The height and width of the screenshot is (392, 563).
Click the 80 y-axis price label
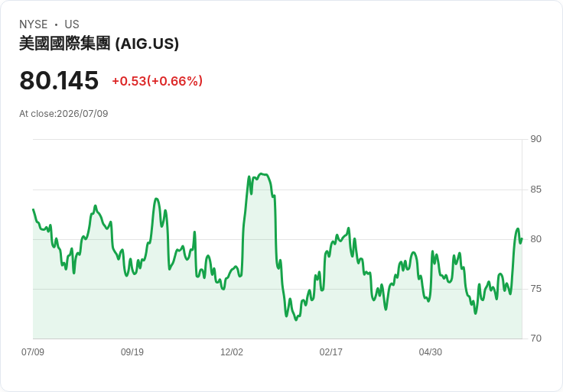pyautogui.click(x=535, y=239)
